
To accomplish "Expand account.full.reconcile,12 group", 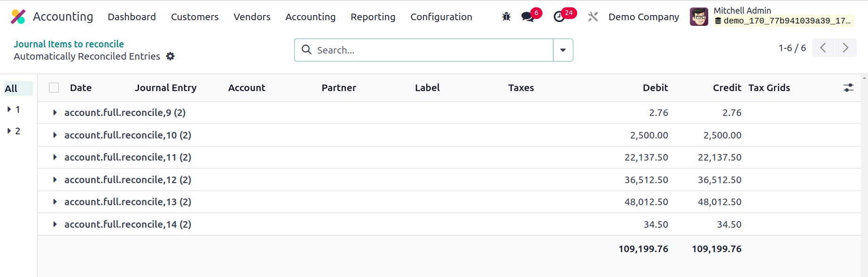I will (x=55, y=180).
